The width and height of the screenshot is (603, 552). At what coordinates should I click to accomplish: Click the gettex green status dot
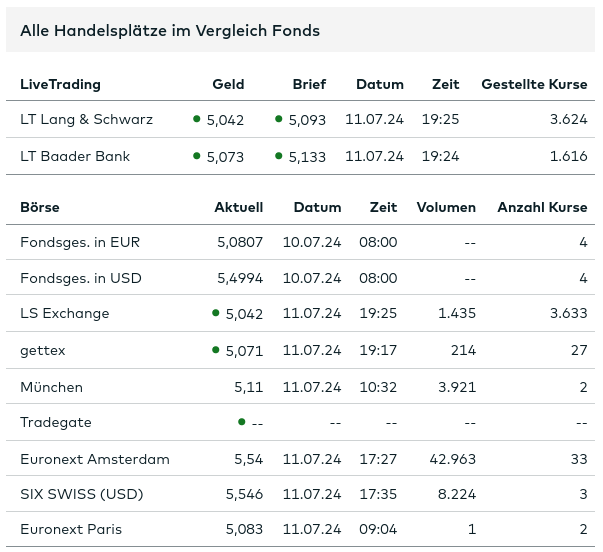216,349
